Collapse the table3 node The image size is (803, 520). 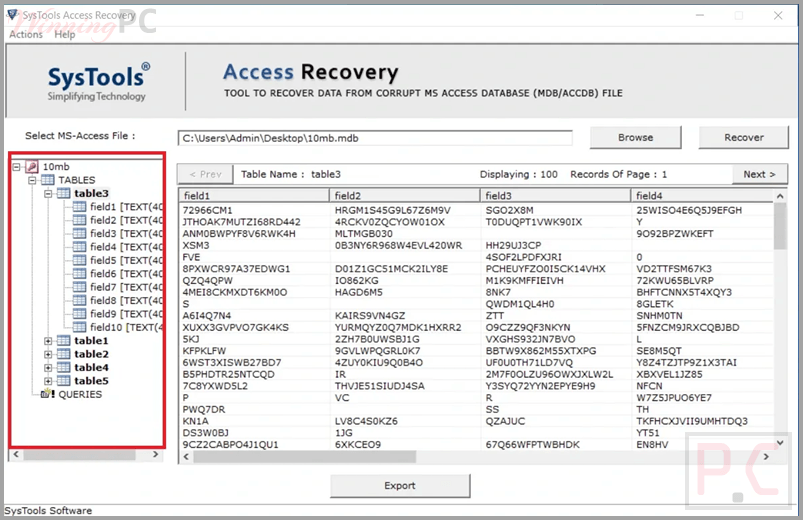[x=48, y=194]
